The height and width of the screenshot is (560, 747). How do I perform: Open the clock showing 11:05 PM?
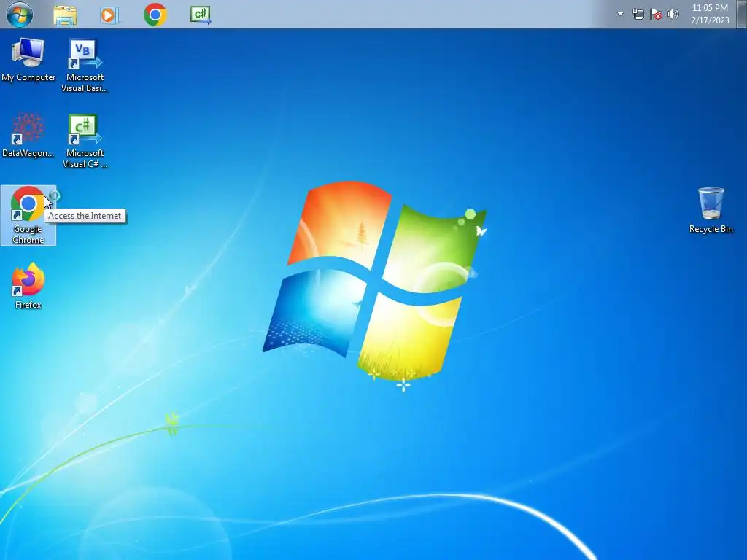tap(710, 14)
